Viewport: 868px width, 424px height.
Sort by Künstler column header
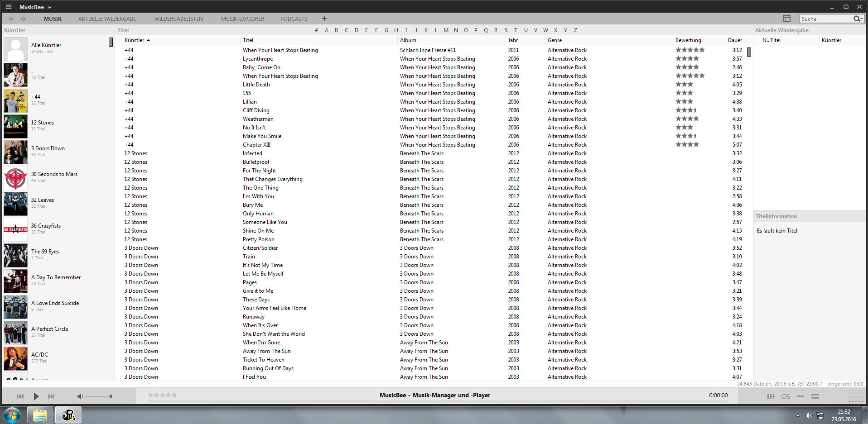134,40
